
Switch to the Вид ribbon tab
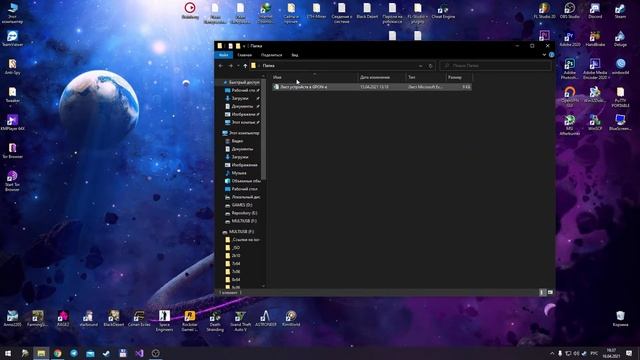pyautogui.click(x=295, y=55)
